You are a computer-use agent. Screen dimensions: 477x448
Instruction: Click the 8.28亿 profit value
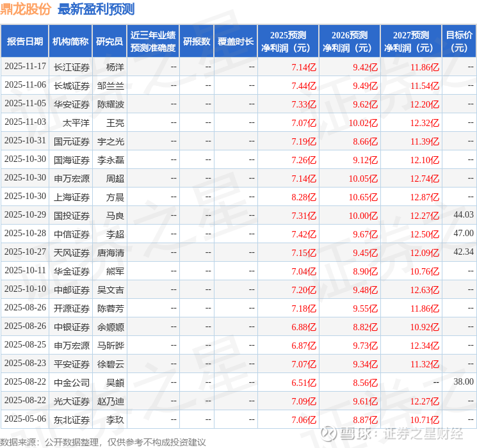coord(304,197)
